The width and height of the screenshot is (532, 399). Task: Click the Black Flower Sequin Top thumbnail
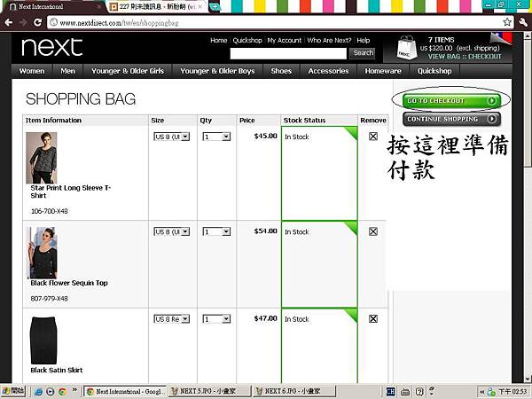pyautogui.click(x=42, y=253)
